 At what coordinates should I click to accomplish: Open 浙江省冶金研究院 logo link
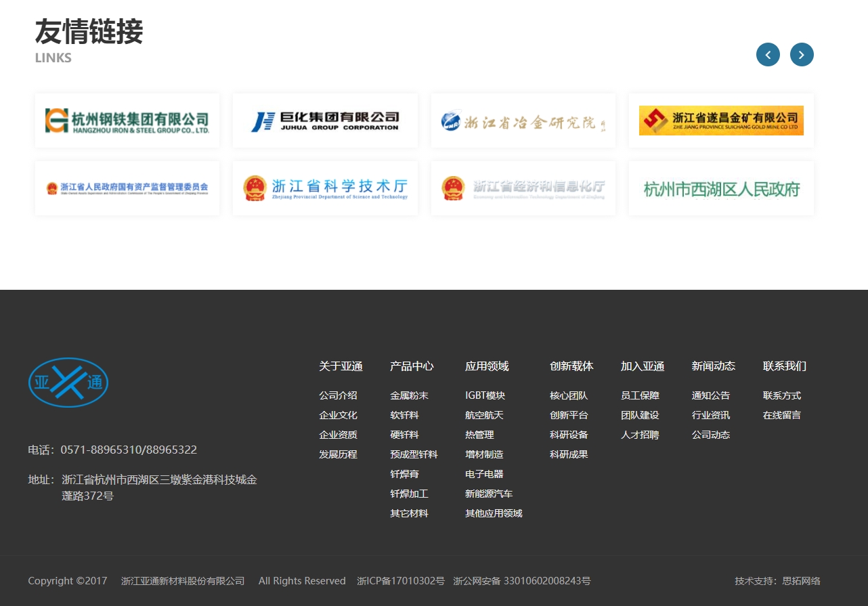click(523, 121)
